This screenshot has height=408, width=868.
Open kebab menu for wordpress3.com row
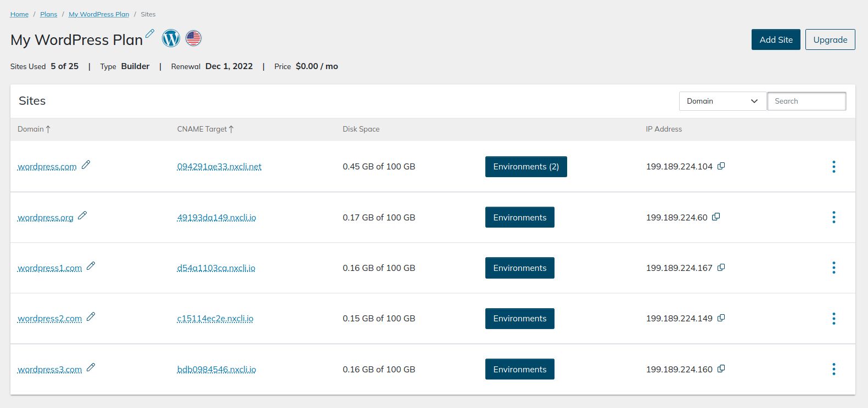click(x=834, y=369)
